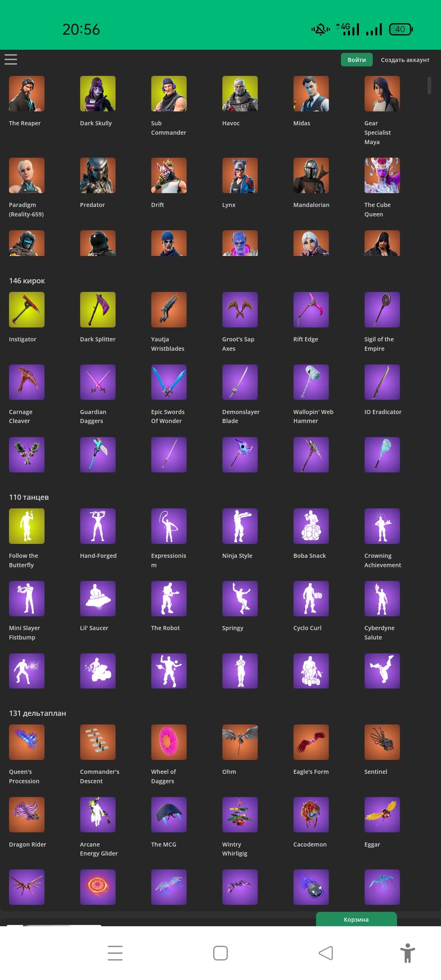441x980 pixels.
Task: Open the hamburger menu icon
Action: tap(11, 59)
